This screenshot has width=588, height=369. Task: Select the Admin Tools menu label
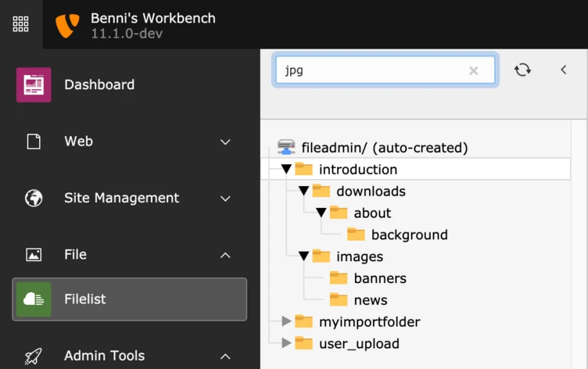104,356
